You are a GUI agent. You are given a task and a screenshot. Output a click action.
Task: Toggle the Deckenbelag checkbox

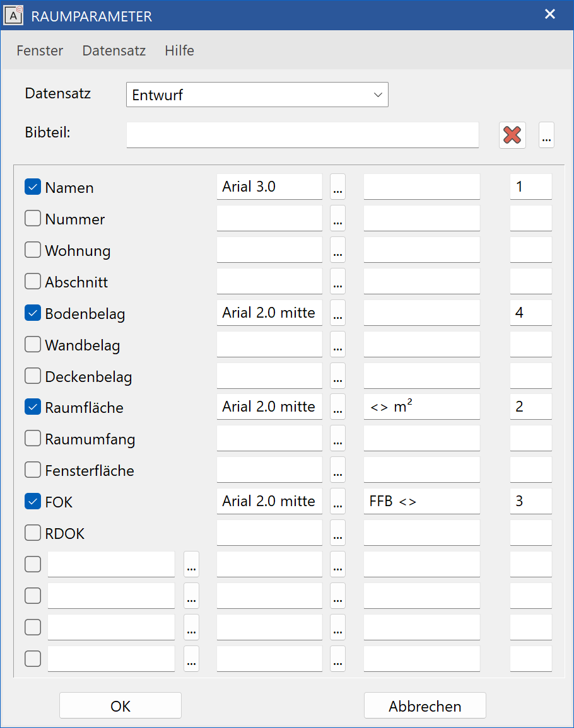33,376
